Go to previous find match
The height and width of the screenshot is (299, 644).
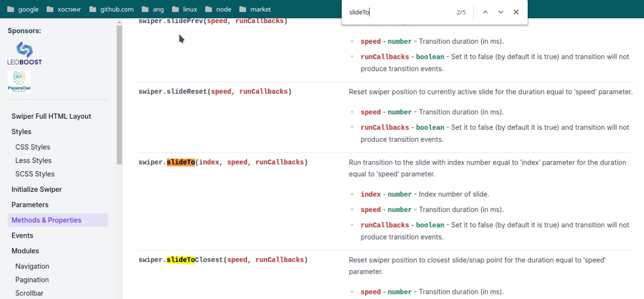[485, 12]
